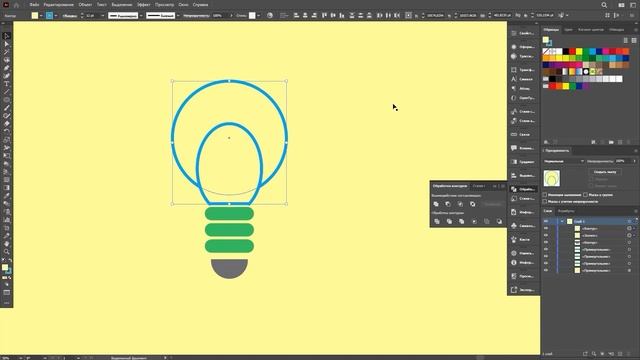The width and height of the screenshot is (640, 360).
Task: Select the Selection tool in the toolbar
Action: pyautogui.click(x=7, y=36)
